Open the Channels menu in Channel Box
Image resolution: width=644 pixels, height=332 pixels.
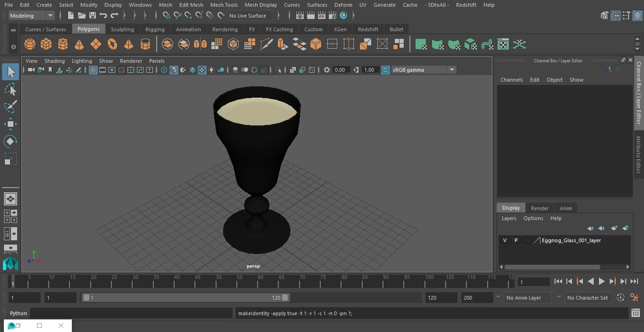point(512,80)
